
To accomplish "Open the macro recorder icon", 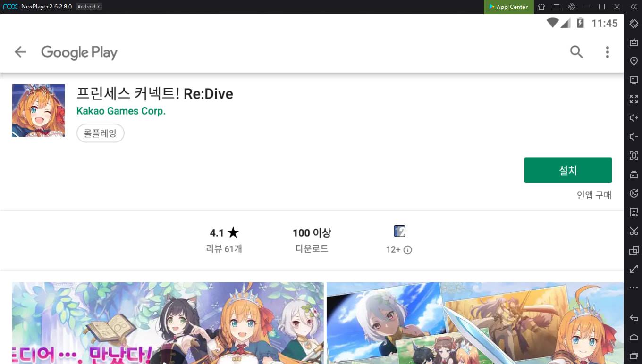I will pyautogui.click(x=634, y=193).
